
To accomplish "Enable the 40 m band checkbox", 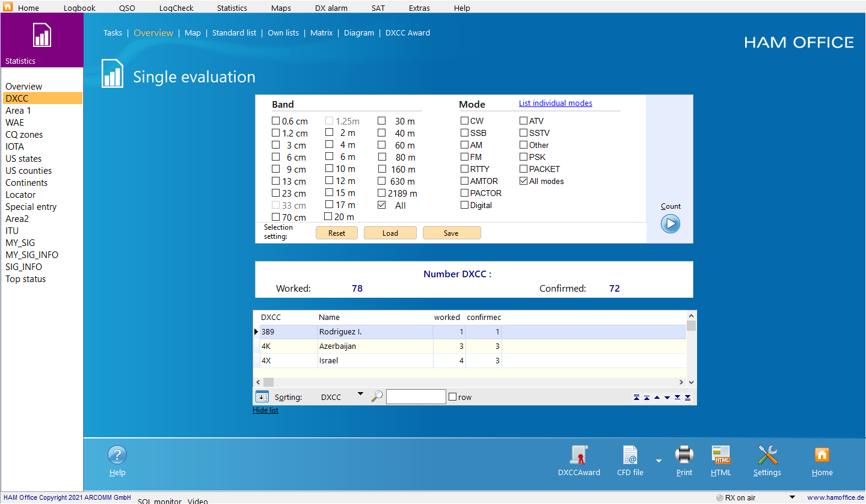I will 381,133.
